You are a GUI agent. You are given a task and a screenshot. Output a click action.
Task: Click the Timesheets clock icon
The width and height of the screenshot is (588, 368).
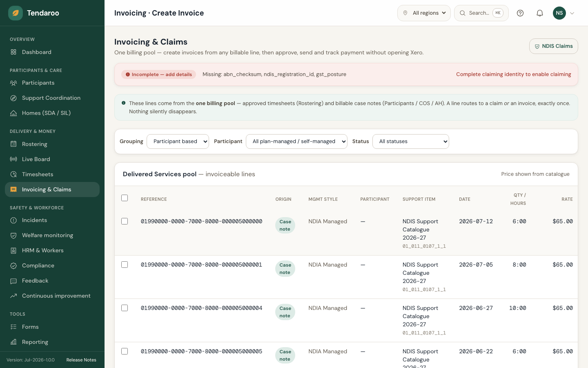click(x=13, y=174)
